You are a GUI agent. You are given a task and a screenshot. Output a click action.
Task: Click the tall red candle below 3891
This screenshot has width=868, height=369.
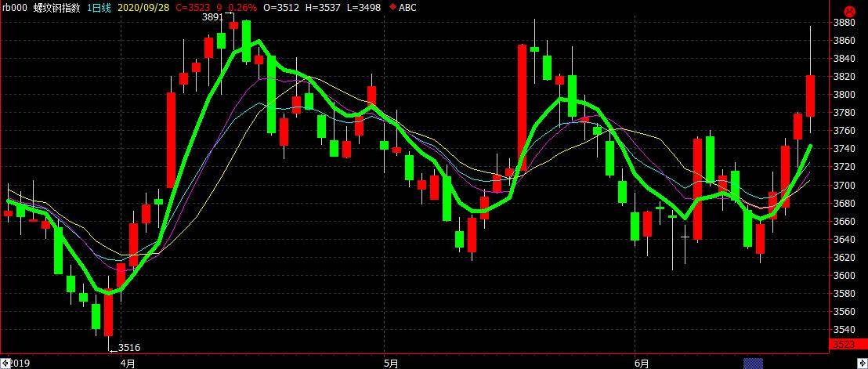coord(171,140)
